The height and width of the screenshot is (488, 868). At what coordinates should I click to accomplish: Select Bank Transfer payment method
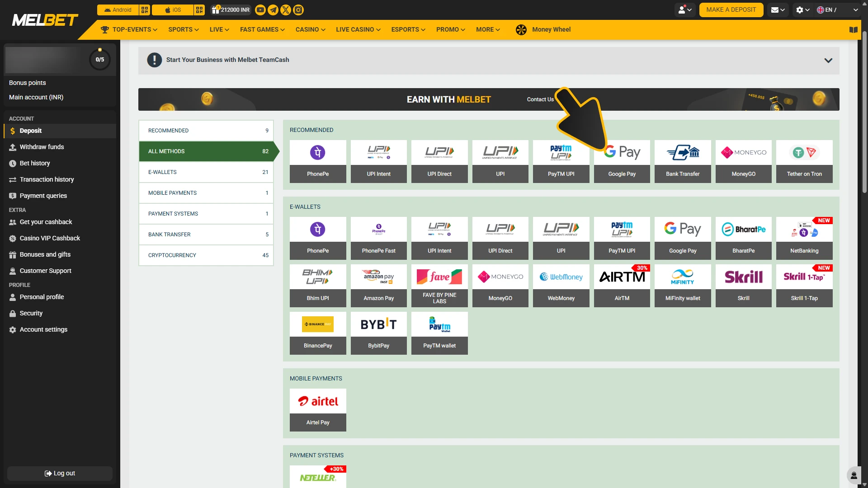[x=683, y=161]
